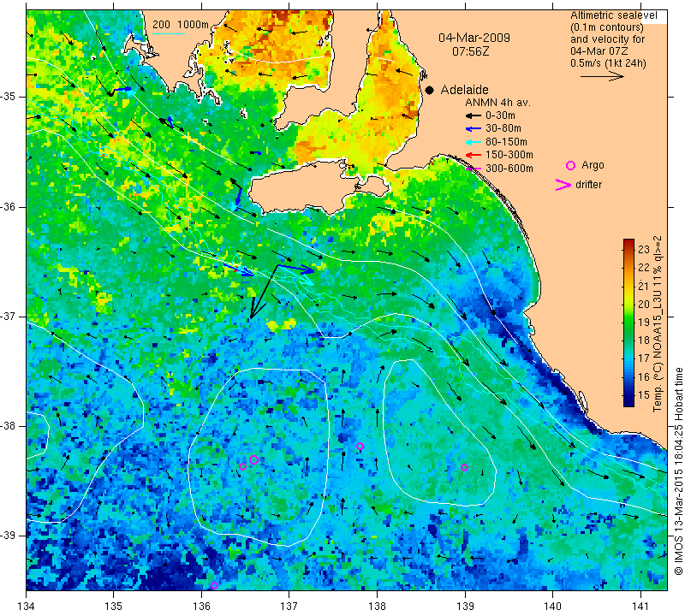Click the 'Adelaide' label
Viewport: 685px width, 616px height.
click(464, 90)
